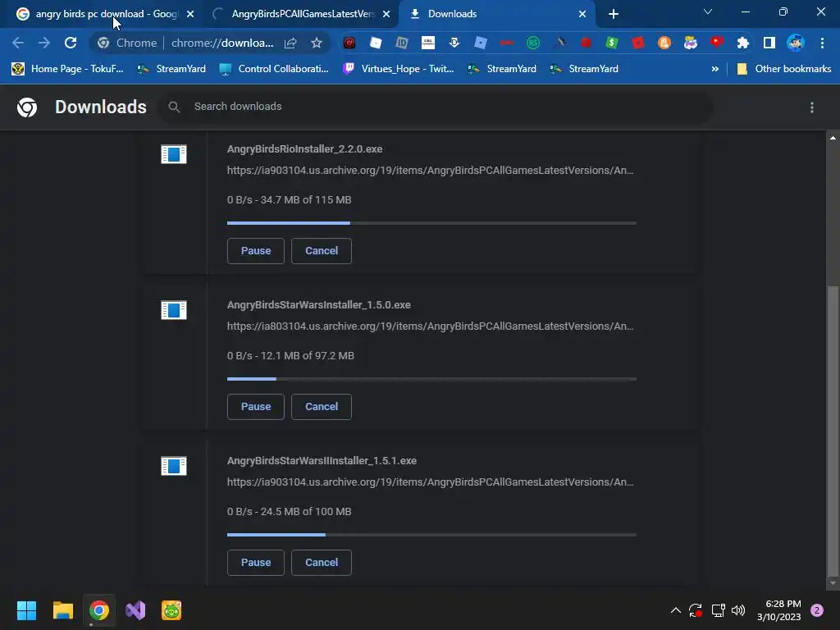Viewport: 840px width, 630px height.
Task: Click the green RS extension icon
Action: pos(533,43)
